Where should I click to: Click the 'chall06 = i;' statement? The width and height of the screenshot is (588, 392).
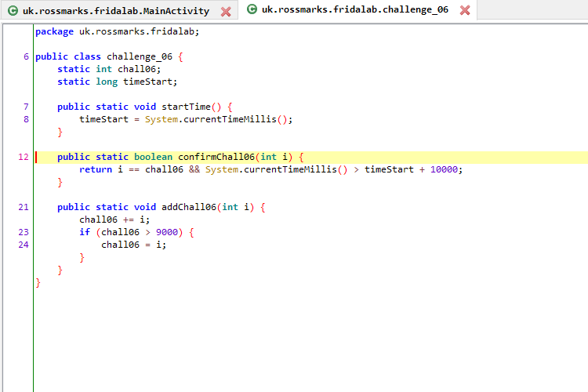coord(133,245)
